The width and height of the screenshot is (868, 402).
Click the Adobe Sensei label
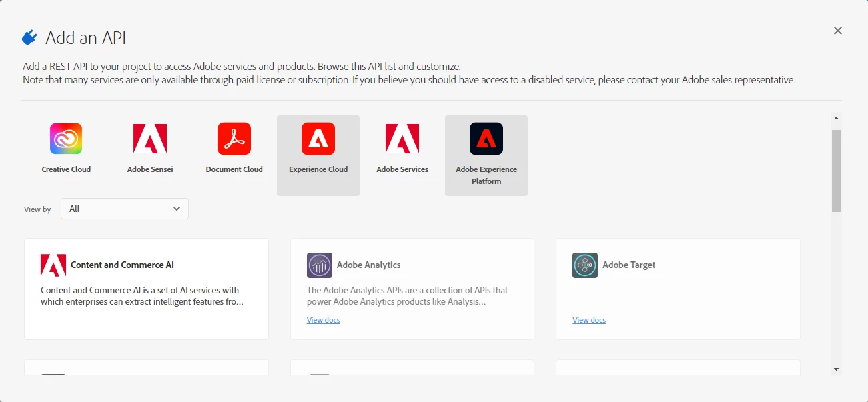(150, 169)
